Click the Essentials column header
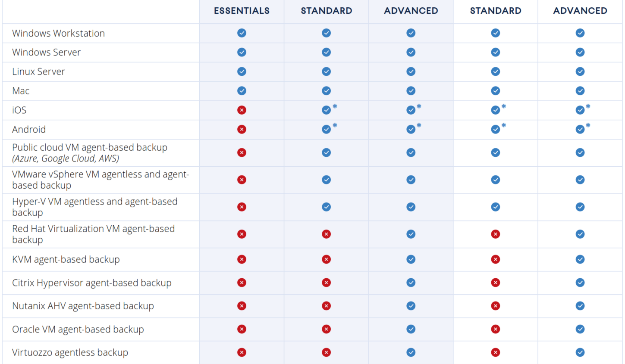Image resolution: width=625 pixels, height=364 pixels. tap(242, 11)
